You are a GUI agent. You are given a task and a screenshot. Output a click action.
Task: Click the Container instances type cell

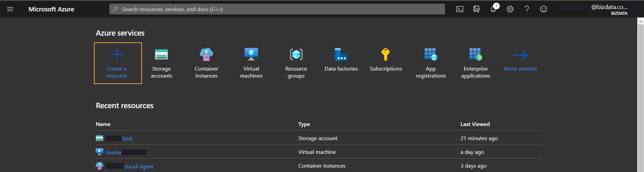[321, 166]
